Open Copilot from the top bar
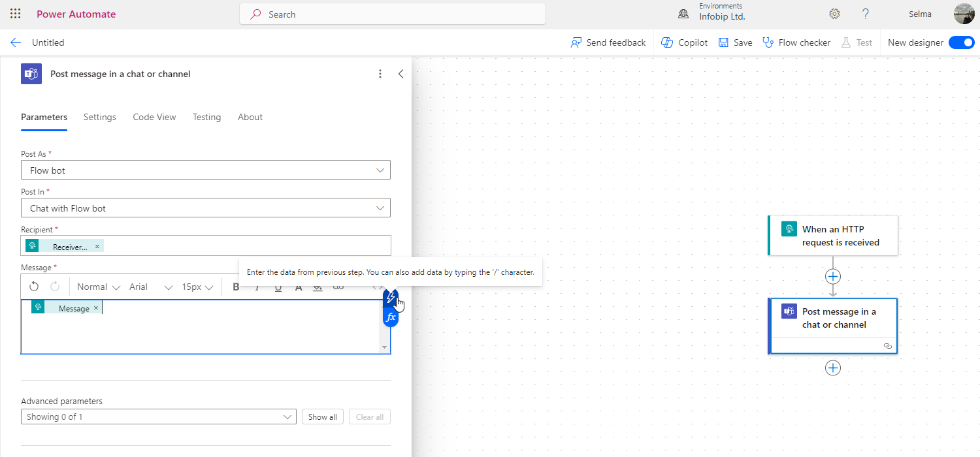 (x=683, y=42)
